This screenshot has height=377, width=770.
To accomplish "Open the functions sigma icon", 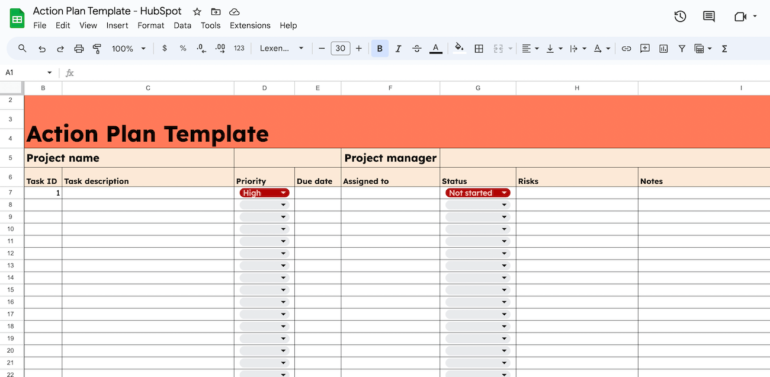I will 724,49.
